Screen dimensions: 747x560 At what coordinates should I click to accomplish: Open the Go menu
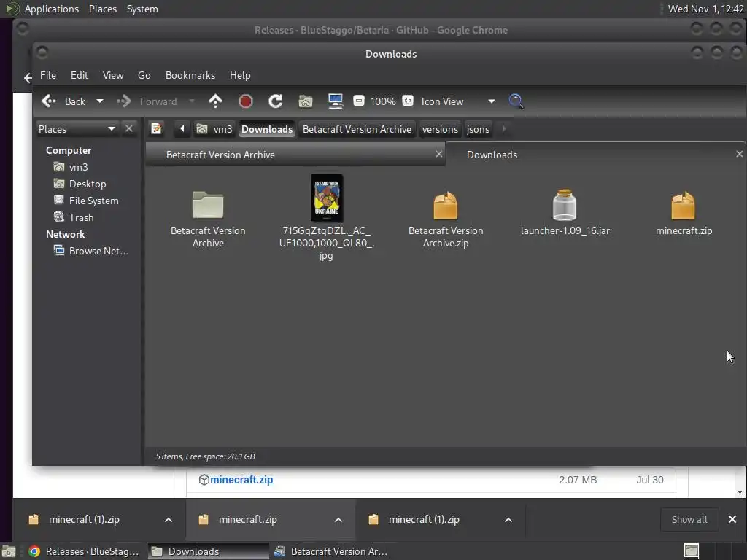tap(144, 75)
